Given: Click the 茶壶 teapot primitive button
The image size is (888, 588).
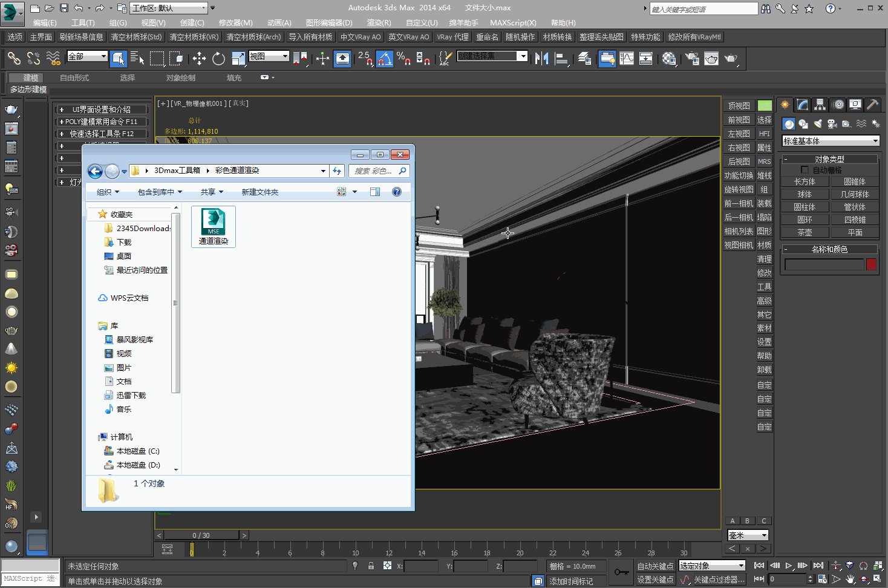Looking at the screenshot, I should tap(805, 232).
